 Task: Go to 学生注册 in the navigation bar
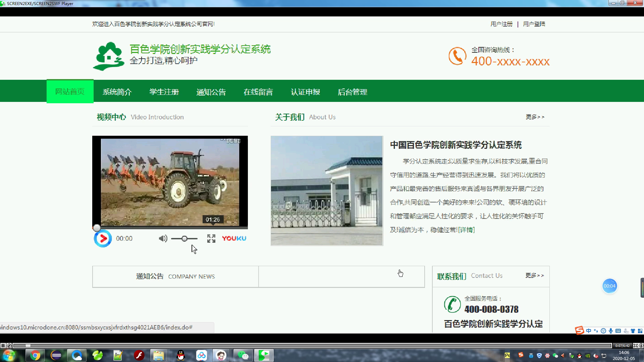point(164,92)
